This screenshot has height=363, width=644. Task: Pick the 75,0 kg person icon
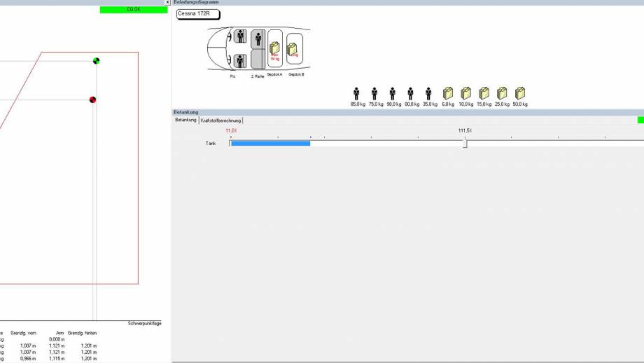pyautogui.click(x=374, y=94)
